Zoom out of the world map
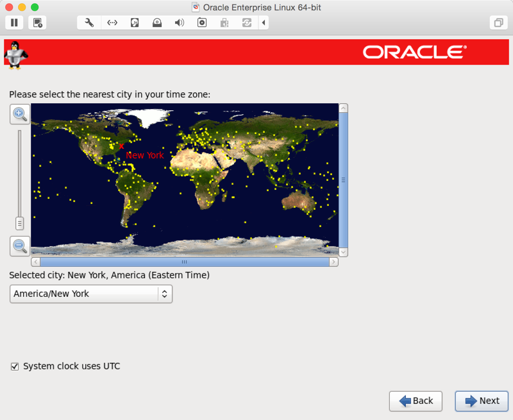This screenshot has height=420, width=513. [x=20, y=246]
